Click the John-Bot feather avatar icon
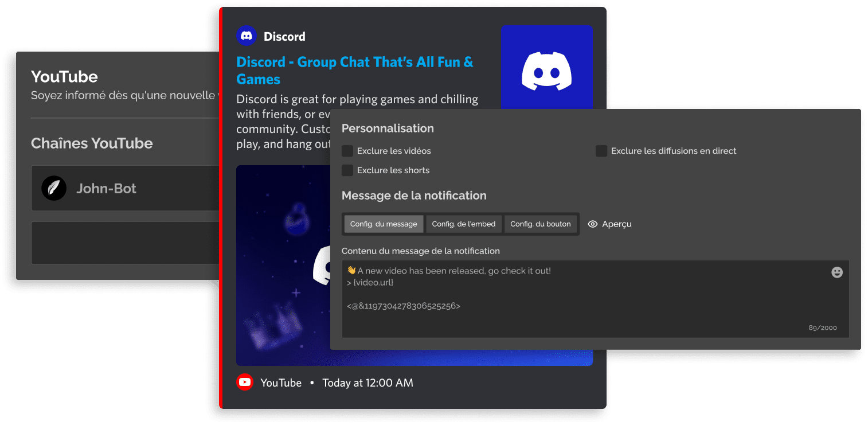Image resolution: width=868 pixels, height=425 pixels. point(54,188)
